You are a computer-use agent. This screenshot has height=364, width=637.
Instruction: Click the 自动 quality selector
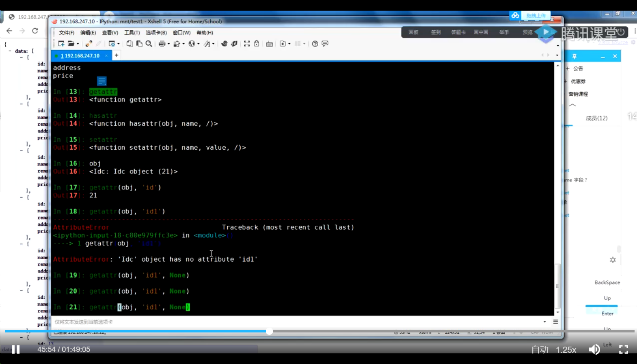point(540,350)
